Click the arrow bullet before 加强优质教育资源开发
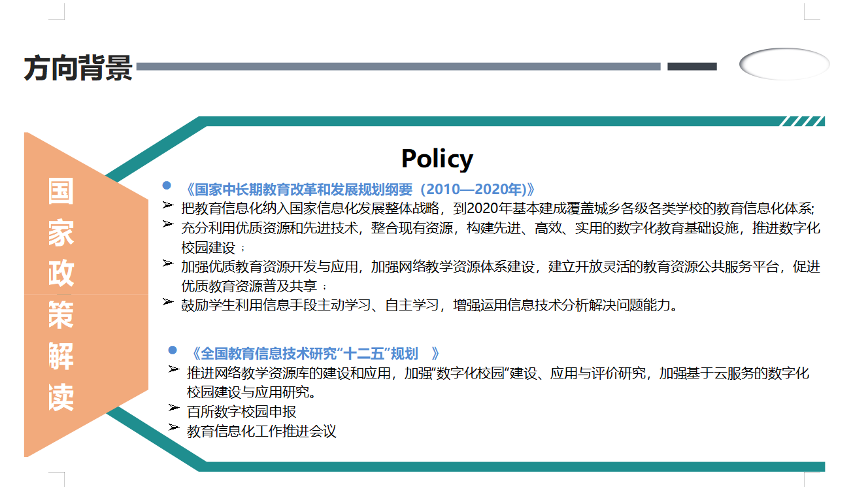The image size is (868, 487). (x=168, y=263)
